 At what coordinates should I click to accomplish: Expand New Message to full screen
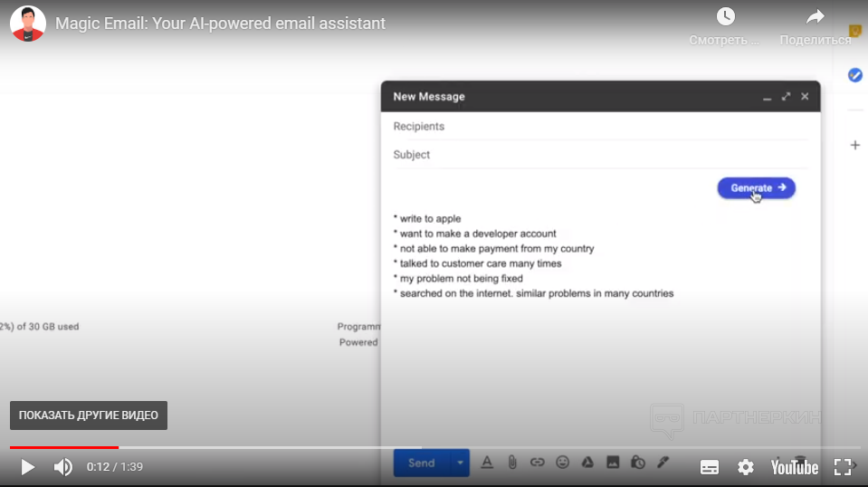(x=786, y=96)
